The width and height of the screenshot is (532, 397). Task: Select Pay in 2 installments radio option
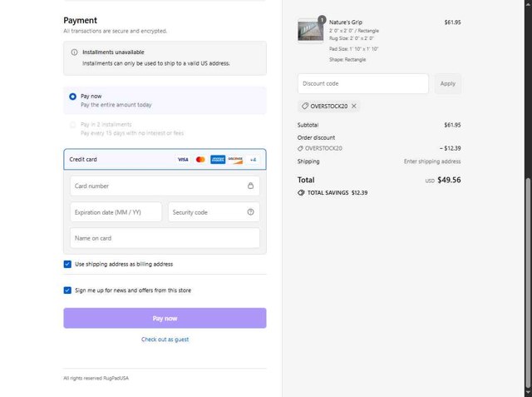72,125
